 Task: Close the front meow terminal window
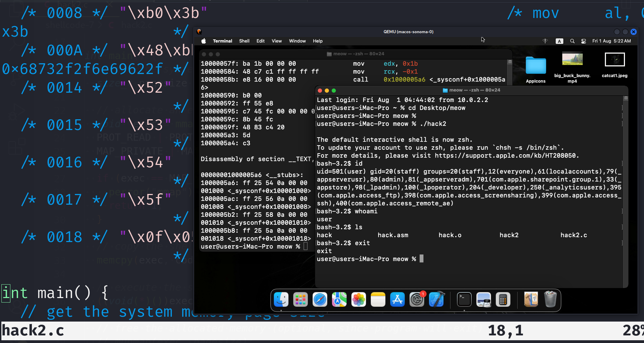(x=320, y=91)
